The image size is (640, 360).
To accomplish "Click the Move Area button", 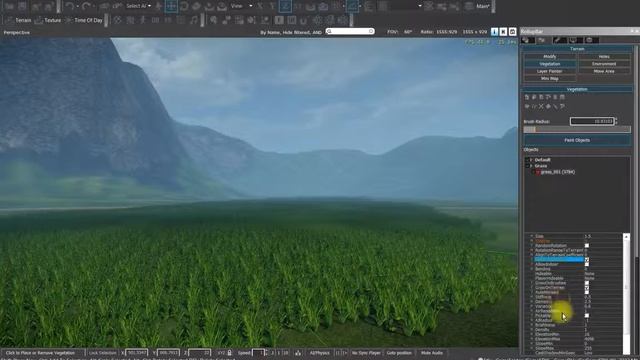I will click(x=604, y=71).
